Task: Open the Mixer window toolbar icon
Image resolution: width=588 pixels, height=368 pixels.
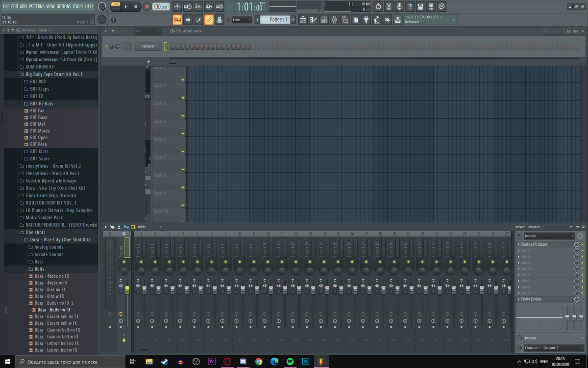Action: [335, 20]
